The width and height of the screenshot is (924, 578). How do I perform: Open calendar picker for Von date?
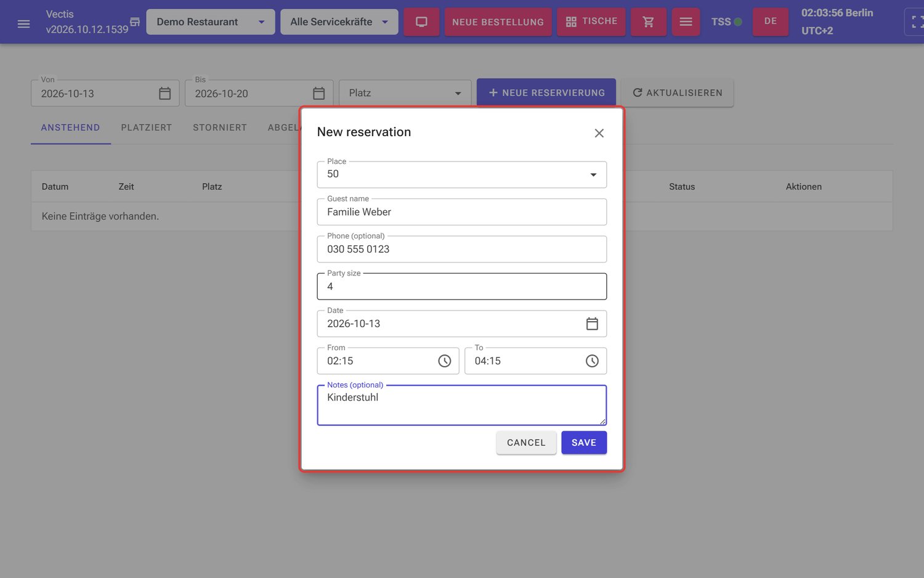coord(164,94)
